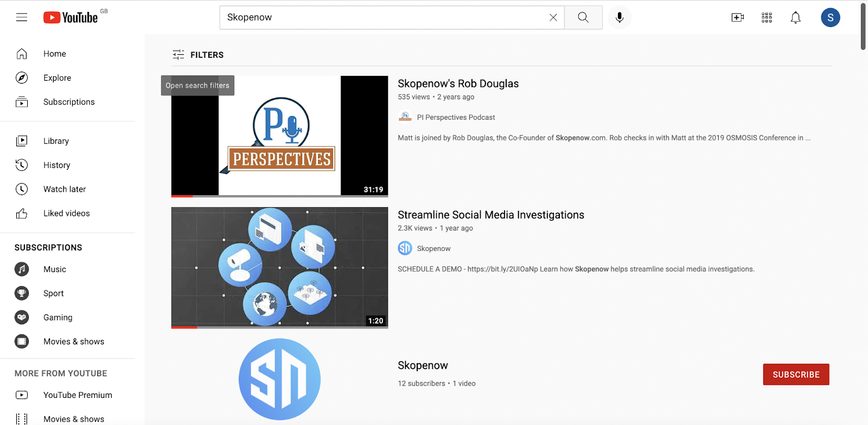Click the Library icon
Screen dimensions: 868x425
point(22,141)
